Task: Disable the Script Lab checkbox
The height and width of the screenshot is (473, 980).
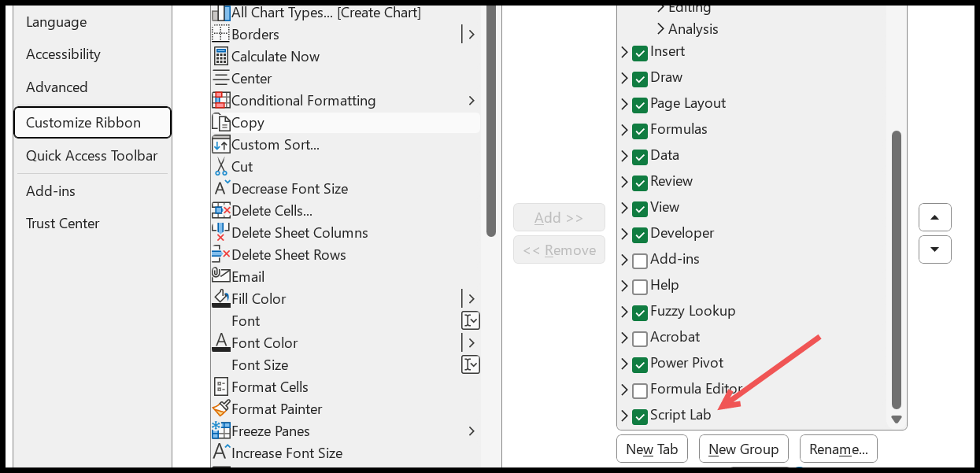Action: click(640, 416)
